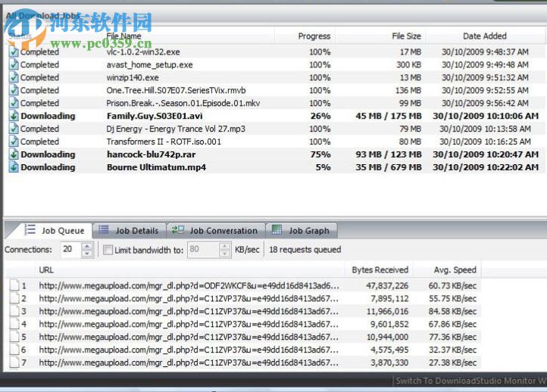Select file name avast_home_setup.exe
Viewport: 547px width, 392px height.
150,65
